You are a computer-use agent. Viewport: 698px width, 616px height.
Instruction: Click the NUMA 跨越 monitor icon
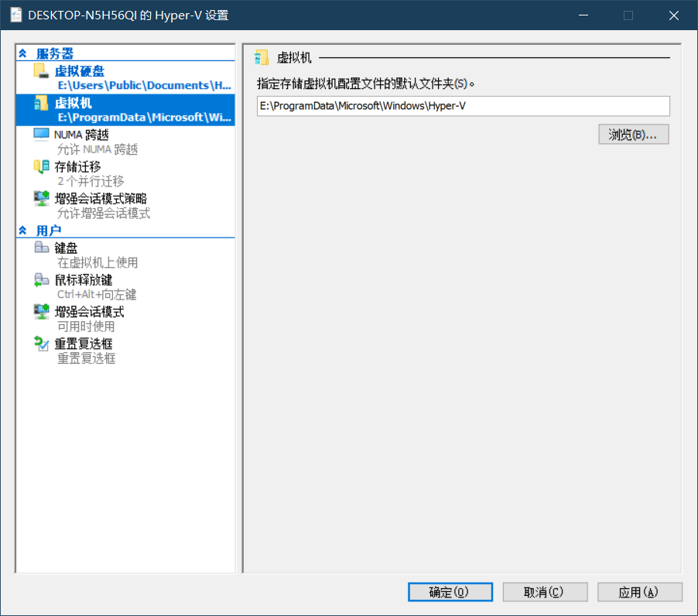point(41,135)
